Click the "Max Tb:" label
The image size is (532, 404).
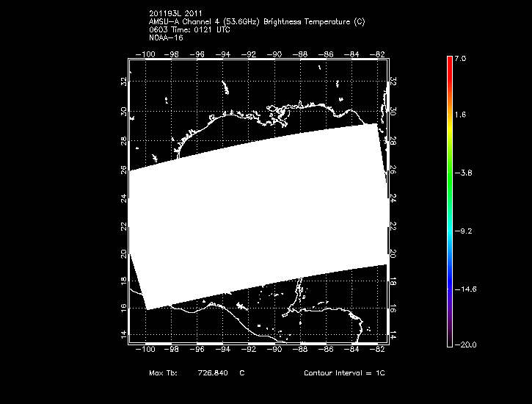point(163,373)
